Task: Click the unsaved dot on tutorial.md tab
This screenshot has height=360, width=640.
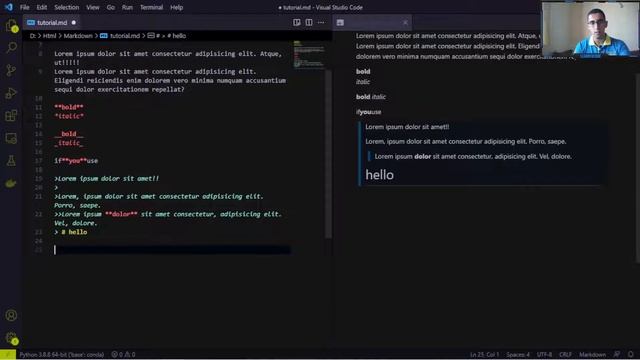Action: tap(74, 22)
